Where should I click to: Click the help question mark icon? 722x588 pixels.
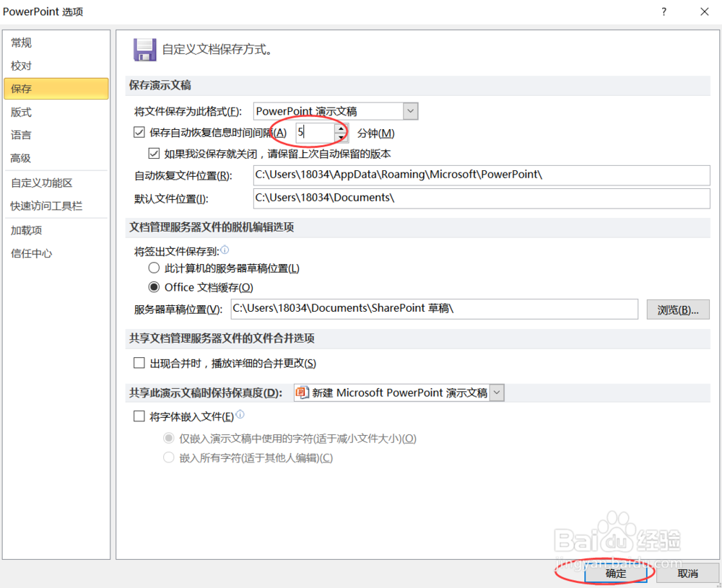664,12
